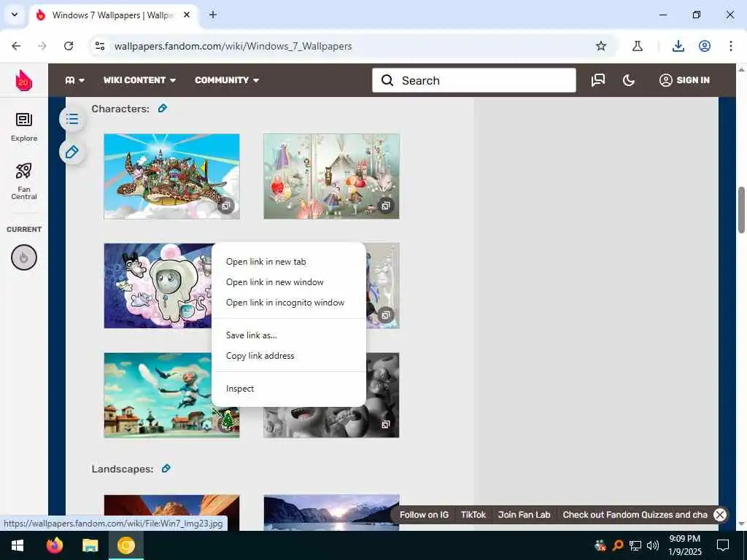747x560 pixels.
Task: Click the Chrome profile avatar icon
Action: pos(705,46)
